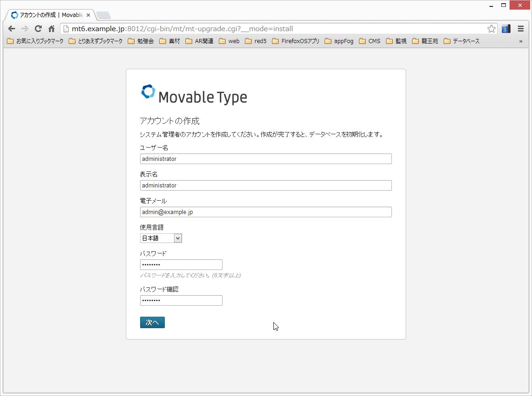Bookmark this page with the star icon
Viewport: 532px width, 396px height.
coord(491,29)
